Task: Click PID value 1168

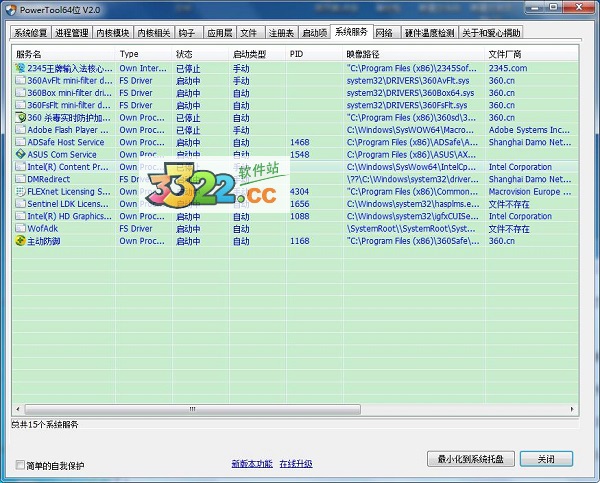Action: point(300,241)
